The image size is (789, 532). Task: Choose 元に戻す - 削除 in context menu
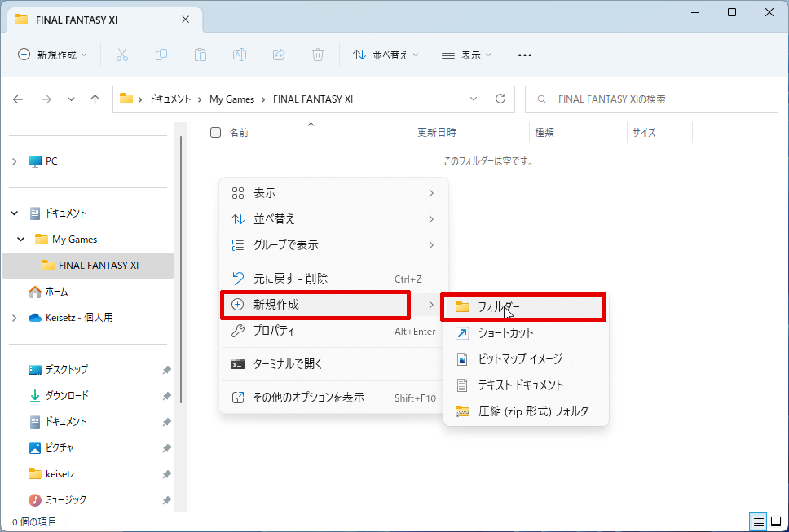coord(333,279)
